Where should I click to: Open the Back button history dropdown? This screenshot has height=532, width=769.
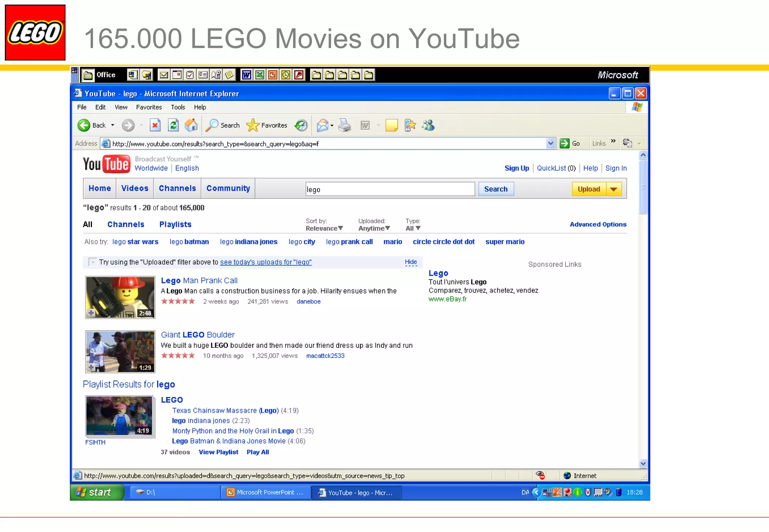(x=113, y=125)
